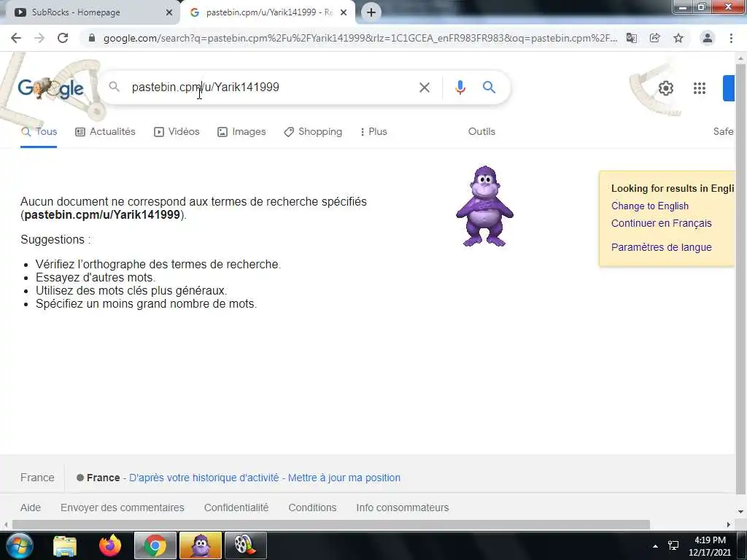Open Paramètres de langue

661,247
